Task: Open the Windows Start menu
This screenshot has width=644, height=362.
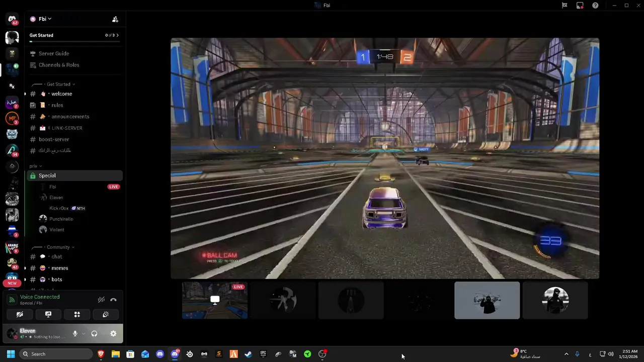Action: (11, 354)
